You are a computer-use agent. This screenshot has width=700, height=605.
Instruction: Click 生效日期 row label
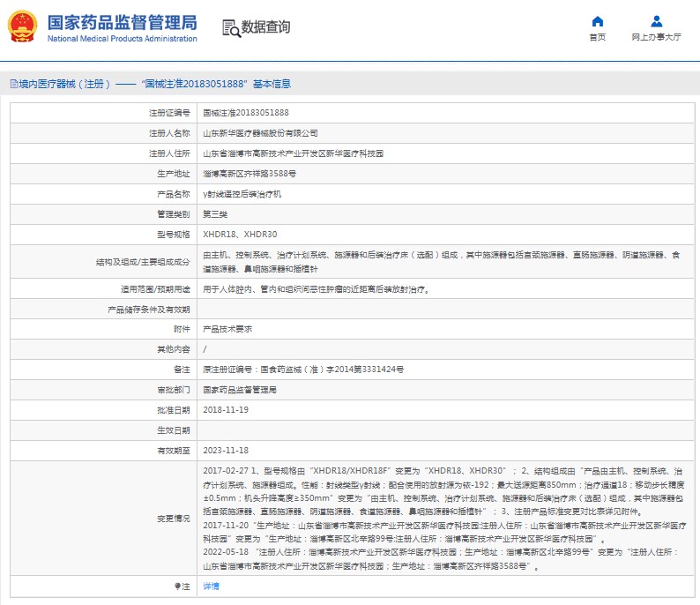tap(173, 430)
